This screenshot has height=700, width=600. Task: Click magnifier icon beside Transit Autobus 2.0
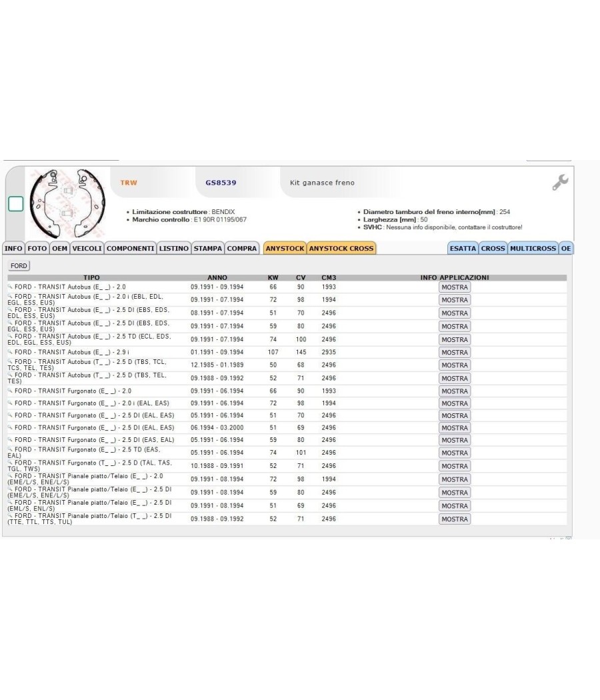click(10, 287)
